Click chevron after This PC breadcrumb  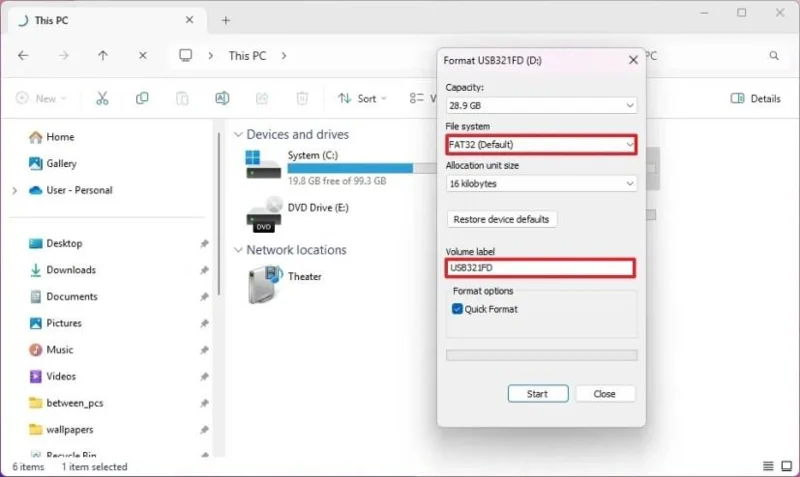(284, 56)
